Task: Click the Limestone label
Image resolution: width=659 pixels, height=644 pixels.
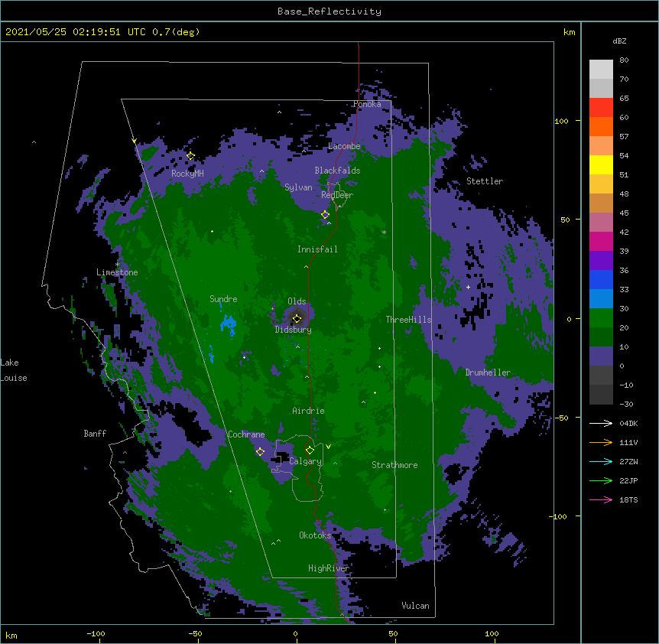Action: tap(117, 272)
